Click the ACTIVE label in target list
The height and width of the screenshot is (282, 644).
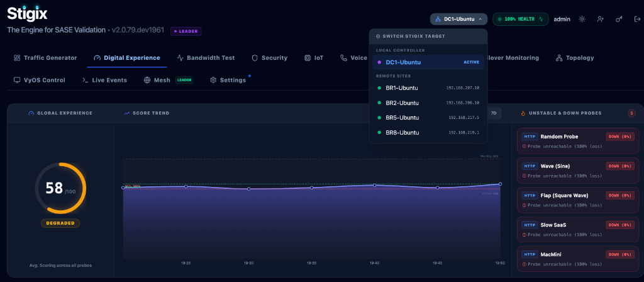pos(472,62)
